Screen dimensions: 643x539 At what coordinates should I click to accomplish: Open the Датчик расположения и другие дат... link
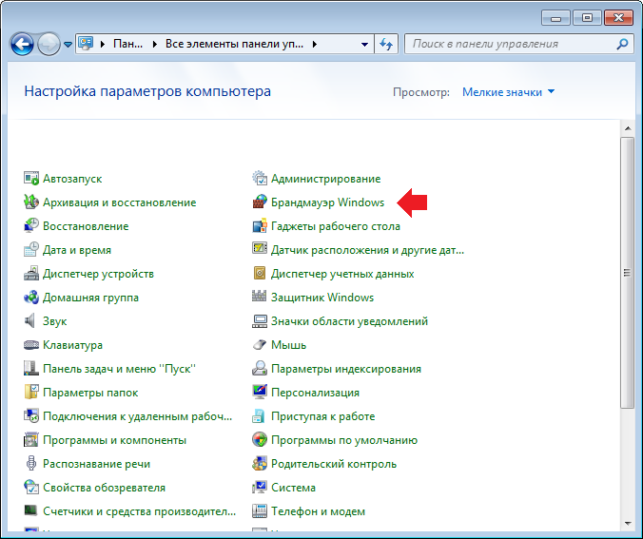pos(367,250)
